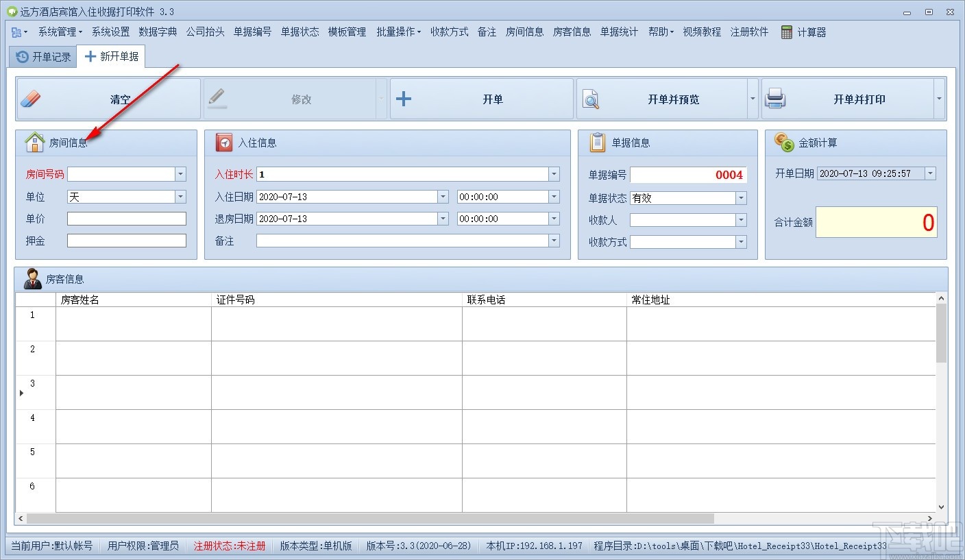Viewport: 965px width, 560px height.
Task: Expand the 收款人 dropdown
Action: tap(741, 220)
